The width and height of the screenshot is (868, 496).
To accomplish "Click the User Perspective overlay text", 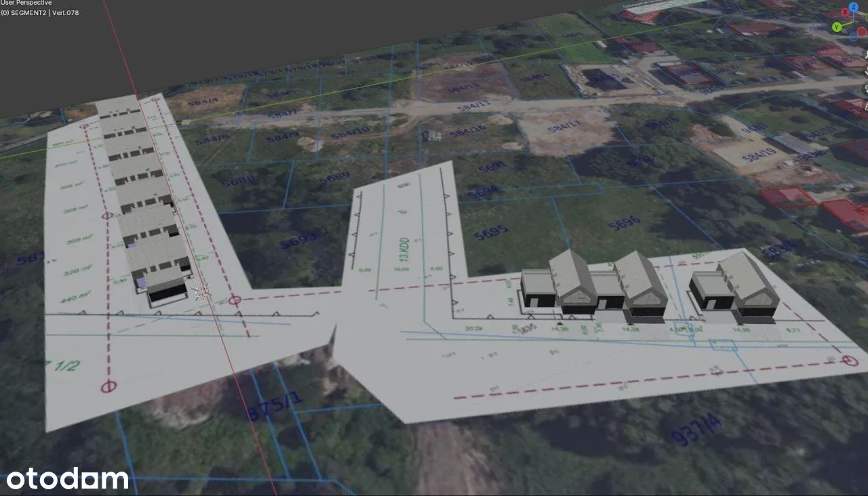I will (x=26, y=3).
